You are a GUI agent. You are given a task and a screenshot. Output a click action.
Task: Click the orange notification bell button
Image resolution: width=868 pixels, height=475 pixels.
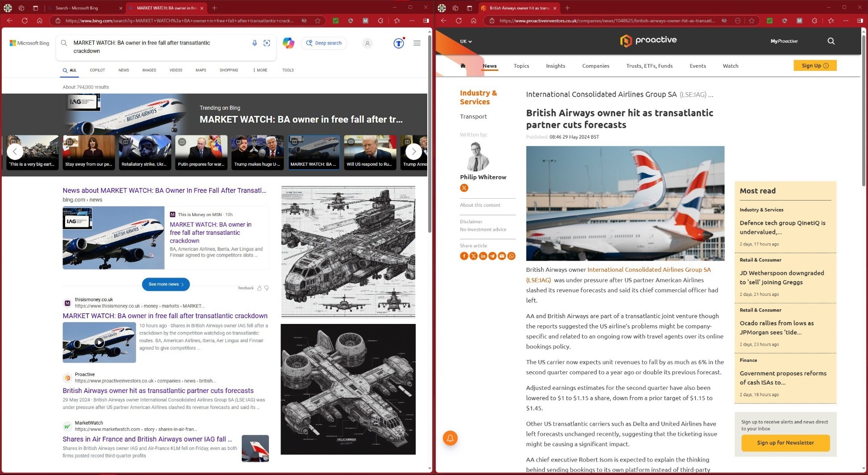(x=450, y=438)
